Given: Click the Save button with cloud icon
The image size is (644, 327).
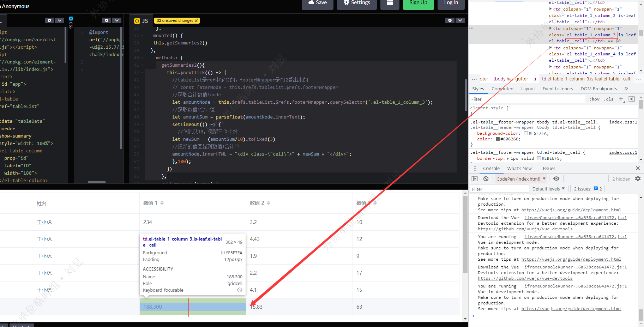Looking at the screenshot, I should [317, 3].
